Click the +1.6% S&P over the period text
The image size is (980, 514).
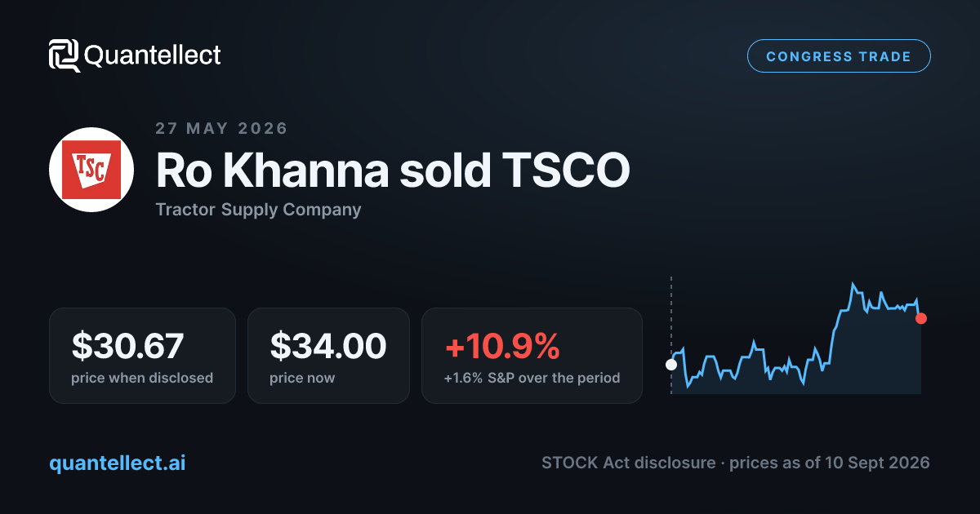[532, 379]
